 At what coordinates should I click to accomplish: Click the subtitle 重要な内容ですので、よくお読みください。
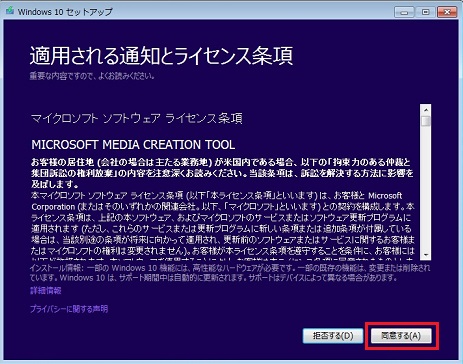[x=92, y=76]
